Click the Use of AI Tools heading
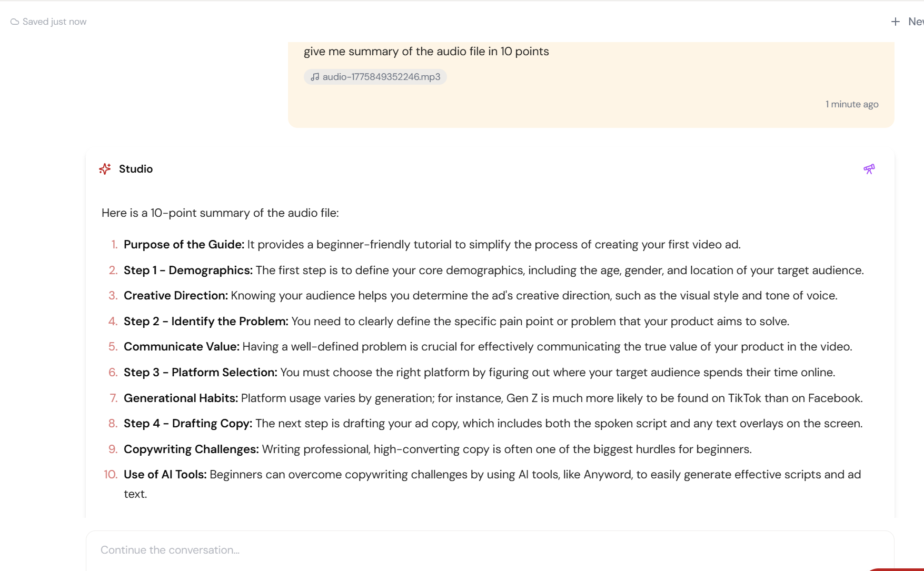The image size is (924, 571). [165, 475]
